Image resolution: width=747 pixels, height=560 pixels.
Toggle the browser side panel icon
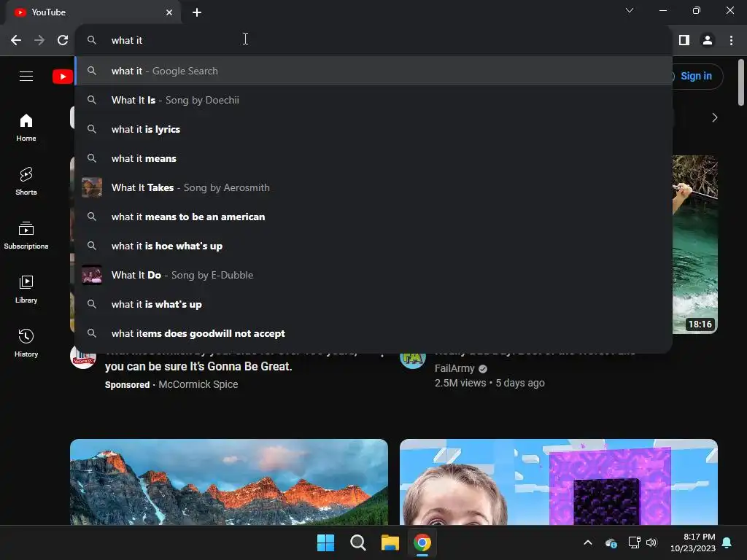684,41
